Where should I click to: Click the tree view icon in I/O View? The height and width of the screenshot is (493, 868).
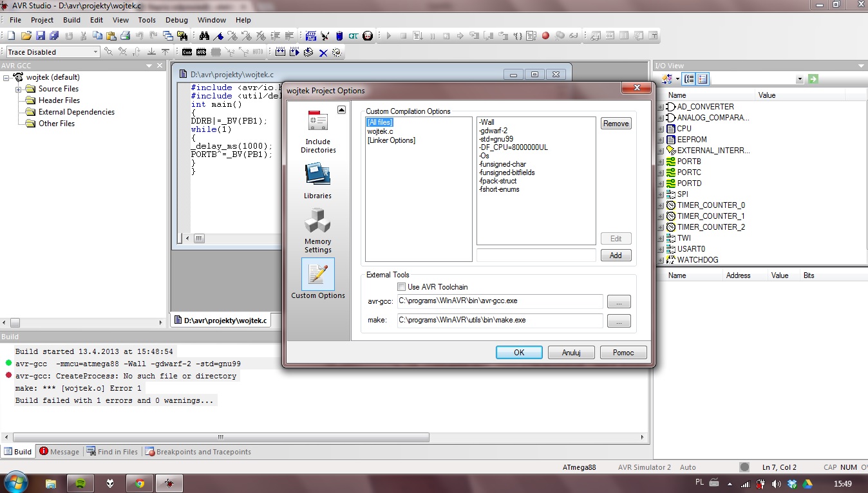pyautogui.click(x=689, y=79)
